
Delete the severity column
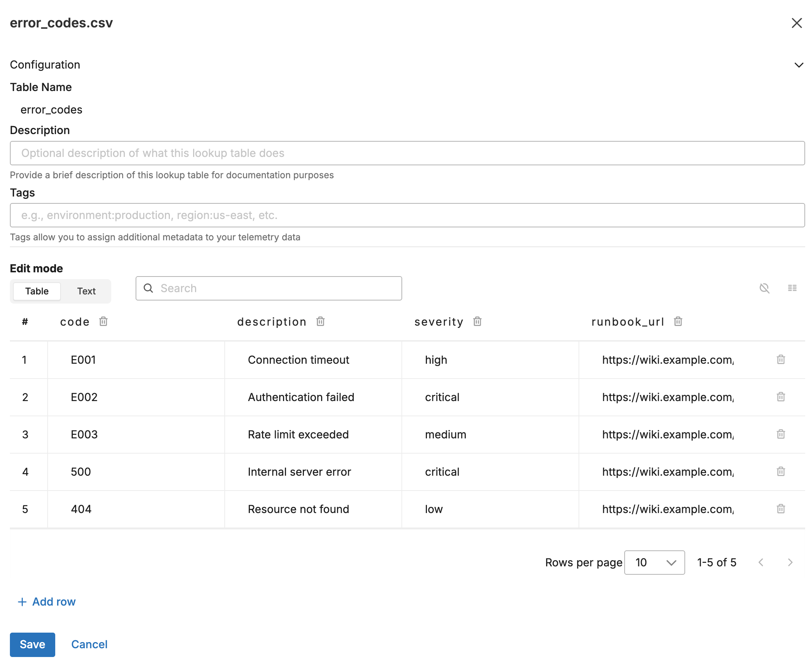click(477, 322)
